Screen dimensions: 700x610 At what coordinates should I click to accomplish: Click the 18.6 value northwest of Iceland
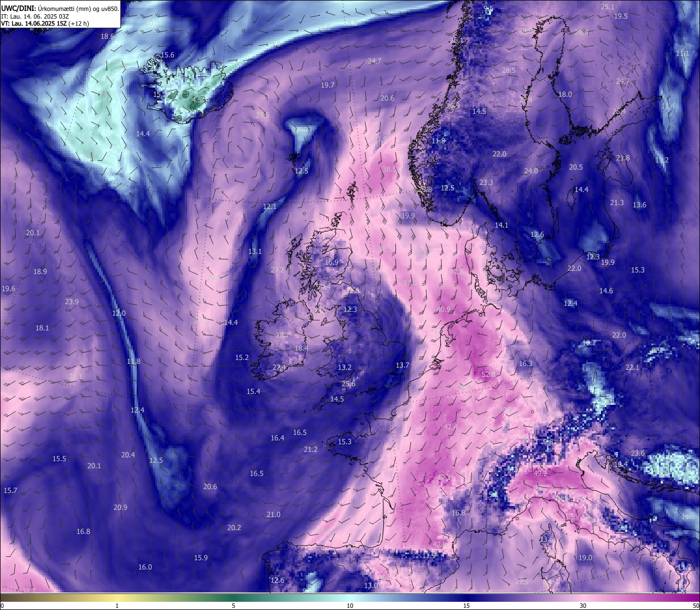coord(108,36)
